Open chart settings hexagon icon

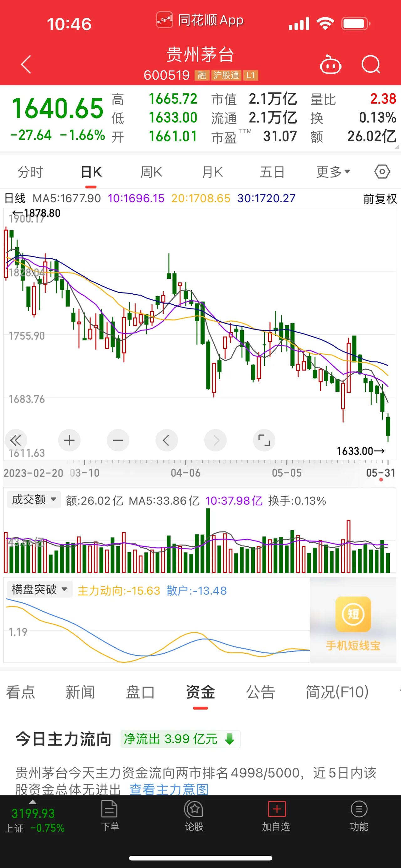[x=382, y=172]
